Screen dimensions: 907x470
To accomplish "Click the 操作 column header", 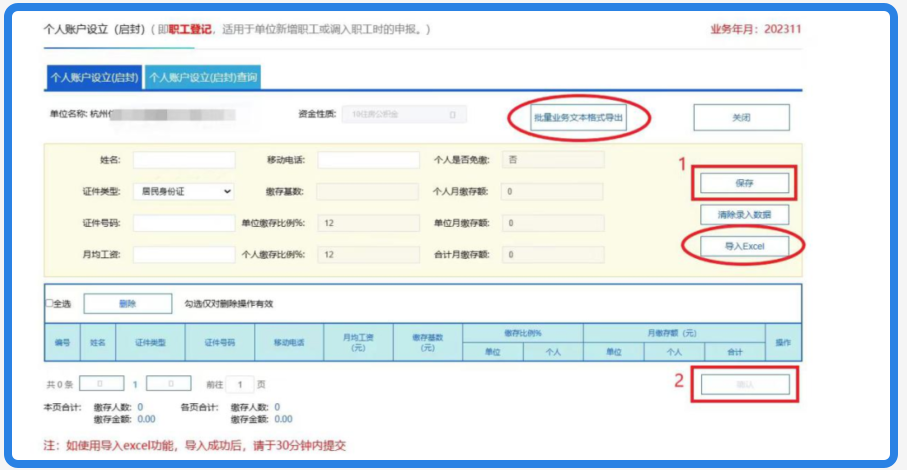I will coord(783,342).
